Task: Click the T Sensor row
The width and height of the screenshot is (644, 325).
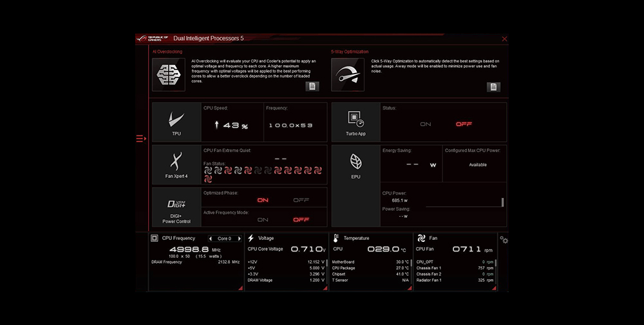Action: coord(370,280)
